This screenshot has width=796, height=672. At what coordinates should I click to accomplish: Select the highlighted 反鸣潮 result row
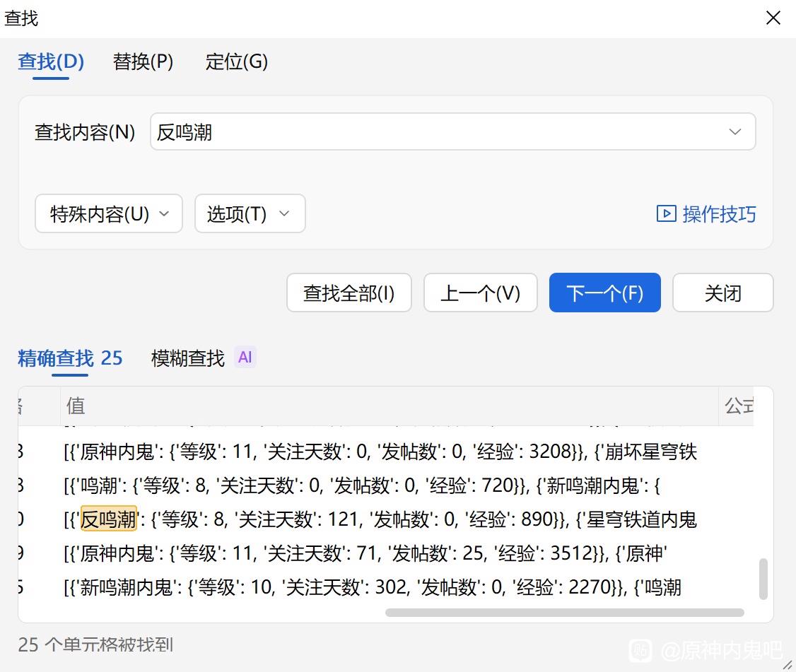click(x=380, y=520)
